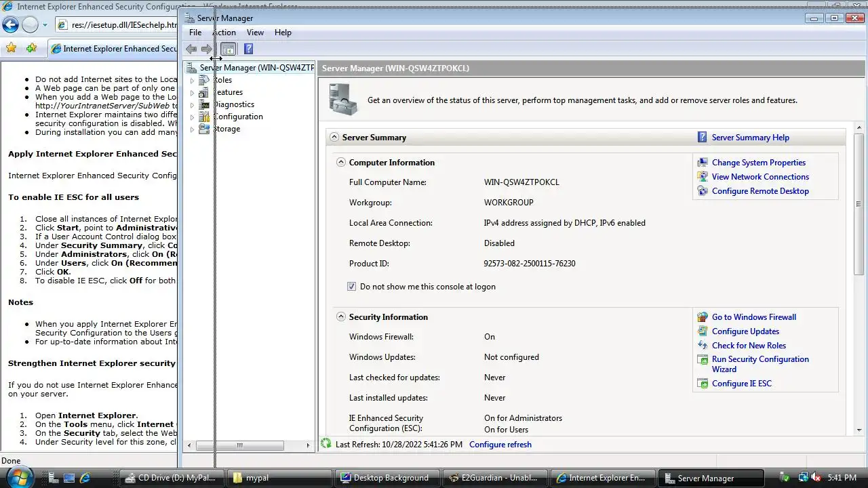The width and height of the screenshot is (868, 488).
Task: Expand the Diagnostics tree node arrow
Action: pos(192,105)
